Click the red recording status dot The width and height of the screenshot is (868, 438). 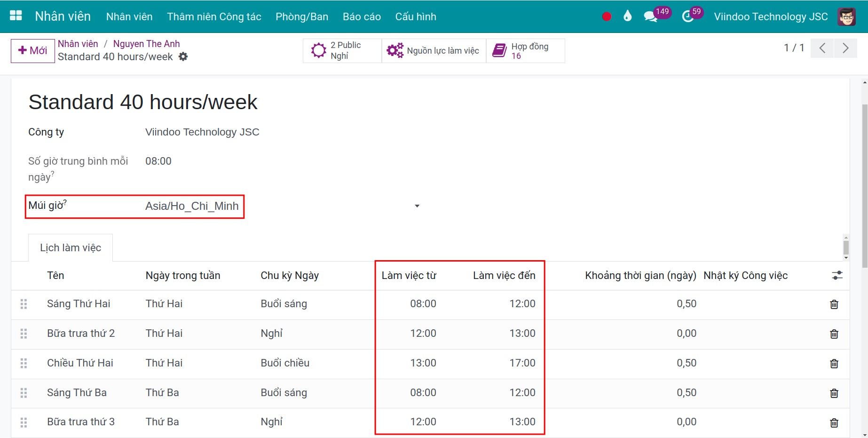click(607, 16)
